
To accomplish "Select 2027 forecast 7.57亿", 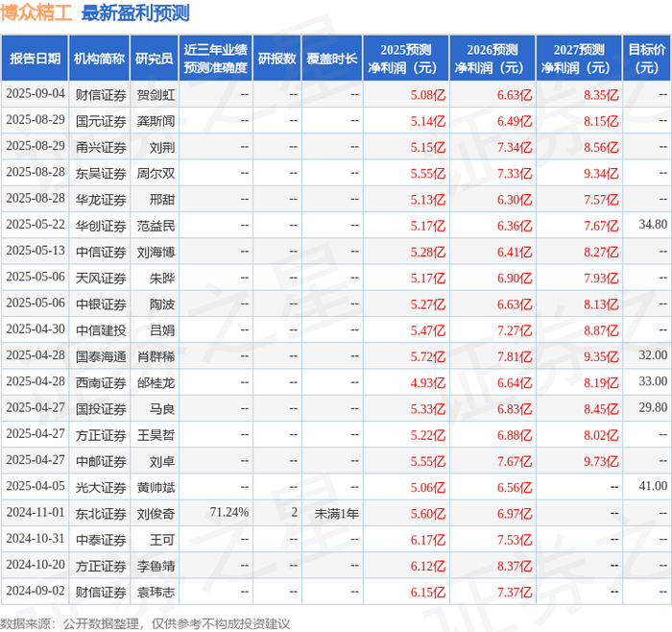I will pyautogui.click(x=601, y=200).
